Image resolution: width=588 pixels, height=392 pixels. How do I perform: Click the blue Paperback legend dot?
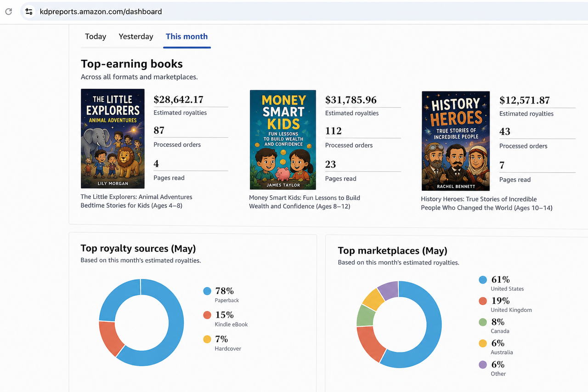click(x=207, y=291)
